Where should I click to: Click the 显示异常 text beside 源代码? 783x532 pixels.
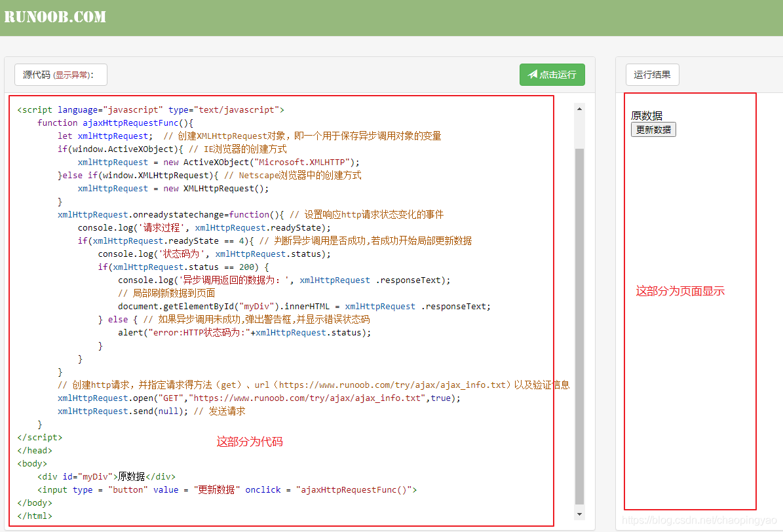[x=73, y=75]
